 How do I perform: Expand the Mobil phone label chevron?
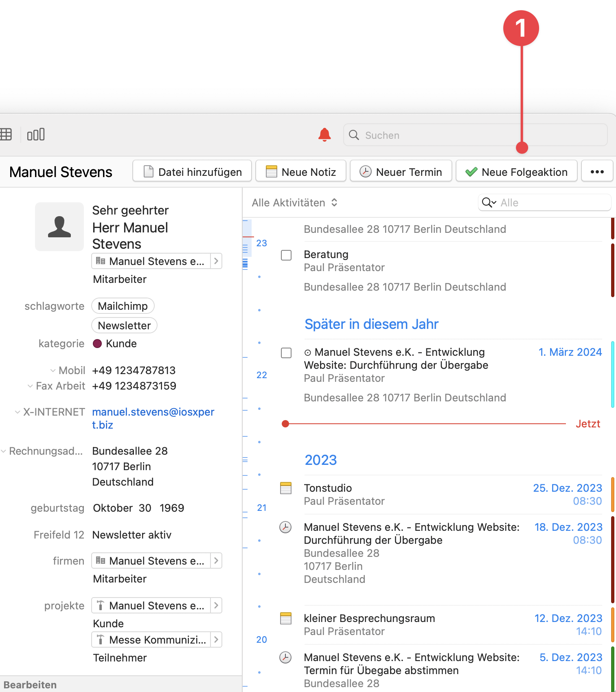click(x=53, y=371)
